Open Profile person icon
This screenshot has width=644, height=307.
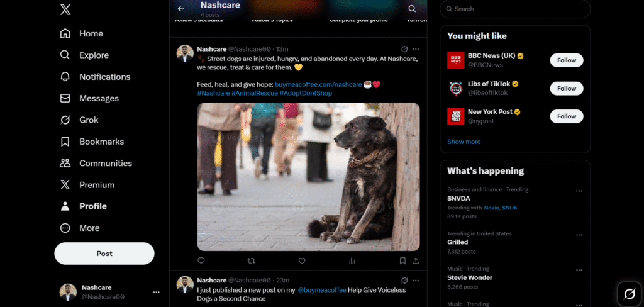point(65,206)
